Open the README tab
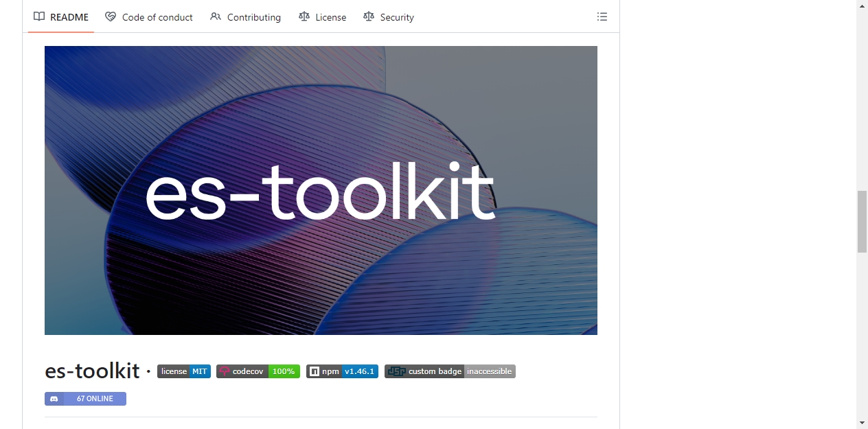 (61, 17)
